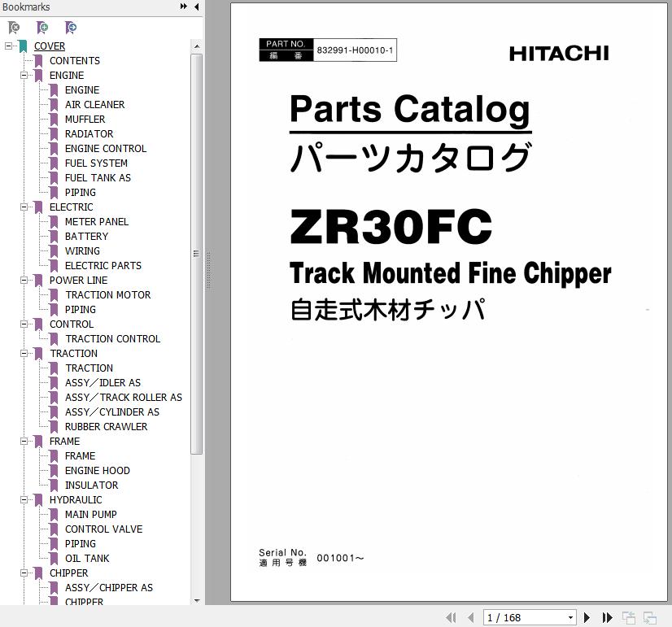Click part number 832991-H00010-1 on page
This screenshot has height=627, width=672.
coord(355,50)
